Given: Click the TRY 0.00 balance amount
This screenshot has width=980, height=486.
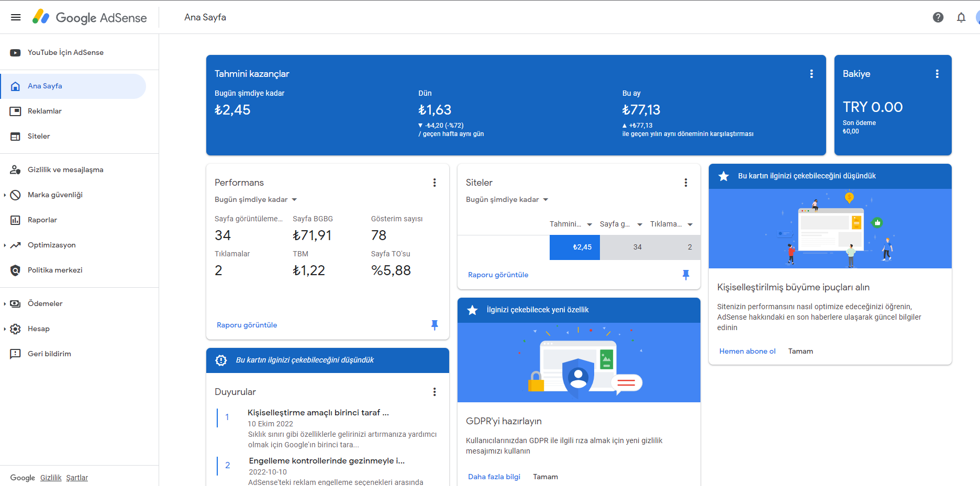Looking at the screenshot, I should click(x=873, y=107).
